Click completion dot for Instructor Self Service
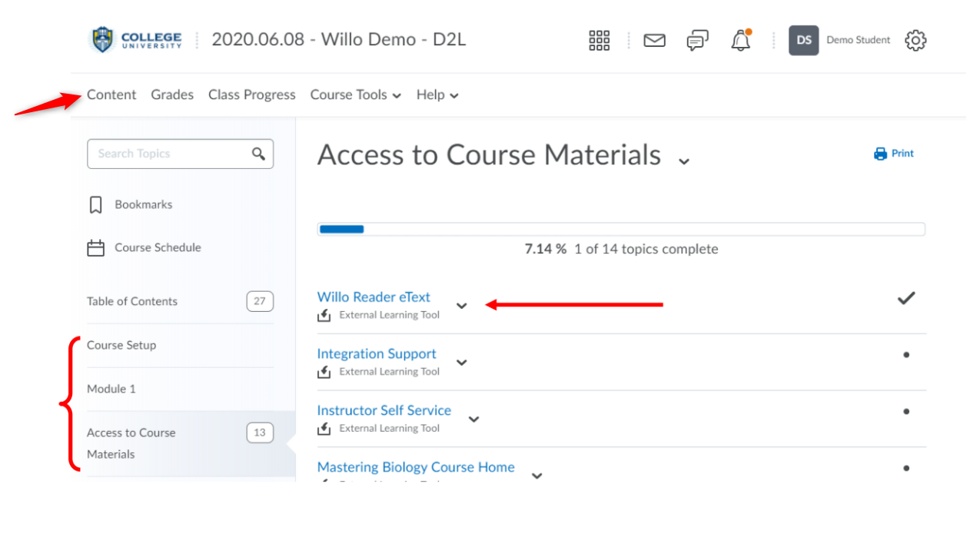Screen dimensions: 980x537 tap(906, 412)
